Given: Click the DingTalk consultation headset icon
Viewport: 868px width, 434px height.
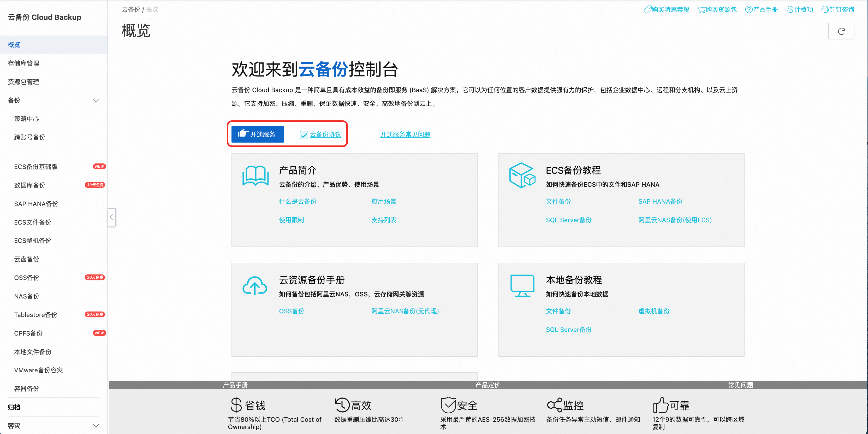Looking at the screenshot, I should pos(825,9).
